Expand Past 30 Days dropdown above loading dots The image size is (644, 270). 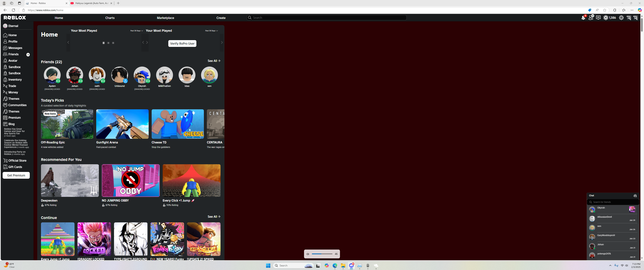coord(136,31)
